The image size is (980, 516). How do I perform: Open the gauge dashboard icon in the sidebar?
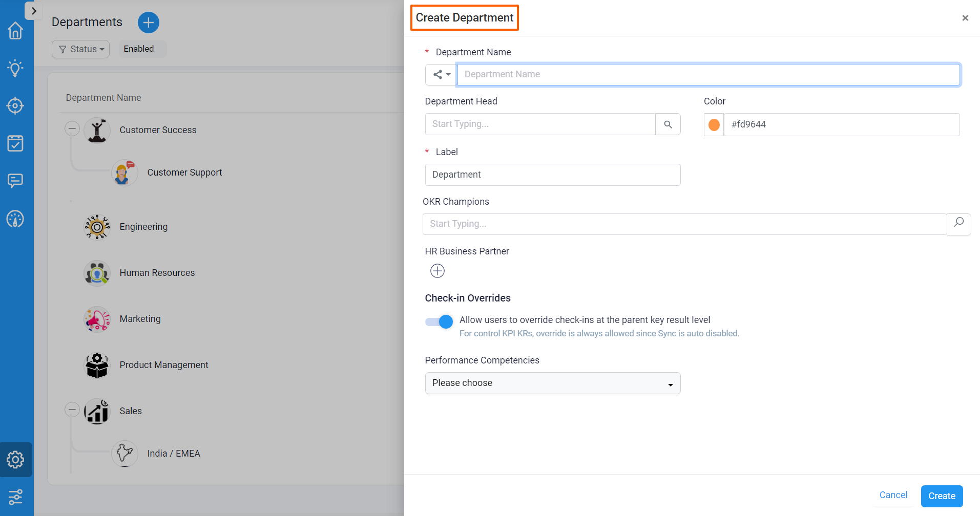15,219
